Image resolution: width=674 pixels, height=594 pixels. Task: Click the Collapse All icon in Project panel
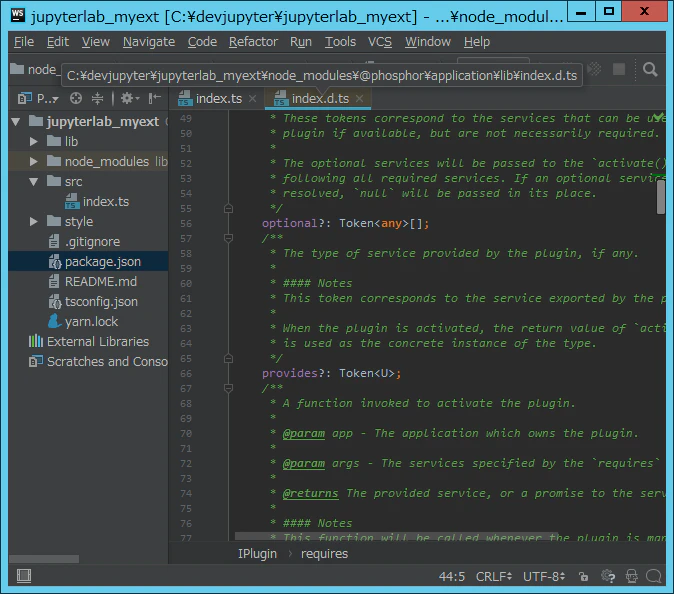[x=98, y=98]
